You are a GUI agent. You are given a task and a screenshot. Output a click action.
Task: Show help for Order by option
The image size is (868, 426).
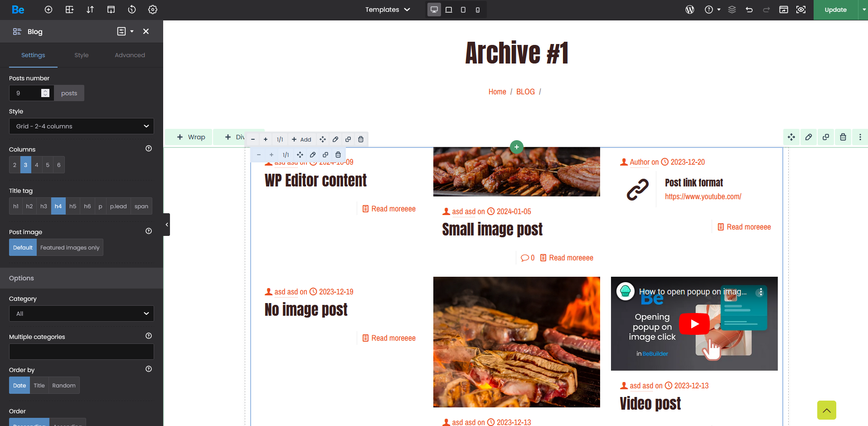149,369
